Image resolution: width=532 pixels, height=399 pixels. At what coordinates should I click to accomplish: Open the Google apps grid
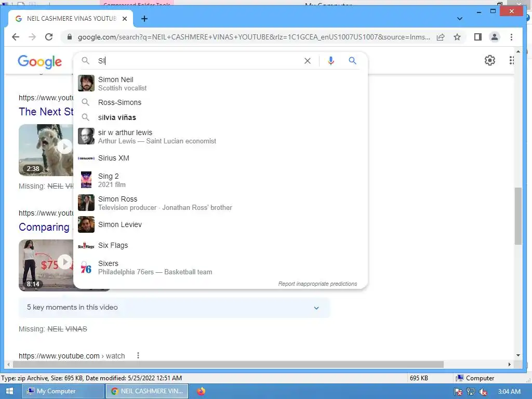pyautogui.click(x=511, y=60)
